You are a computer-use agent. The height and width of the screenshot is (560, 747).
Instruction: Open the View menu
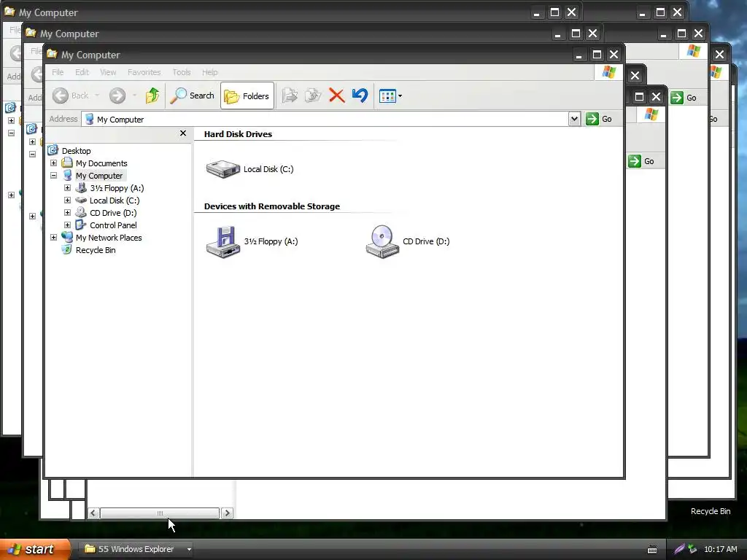click(108, 72)
